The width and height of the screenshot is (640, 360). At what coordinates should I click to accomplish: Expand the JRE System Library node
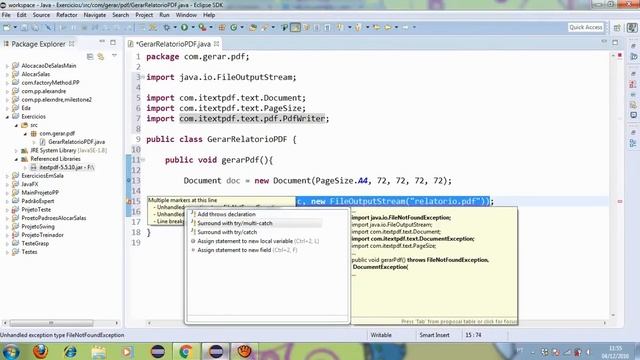tap(16, 151)
